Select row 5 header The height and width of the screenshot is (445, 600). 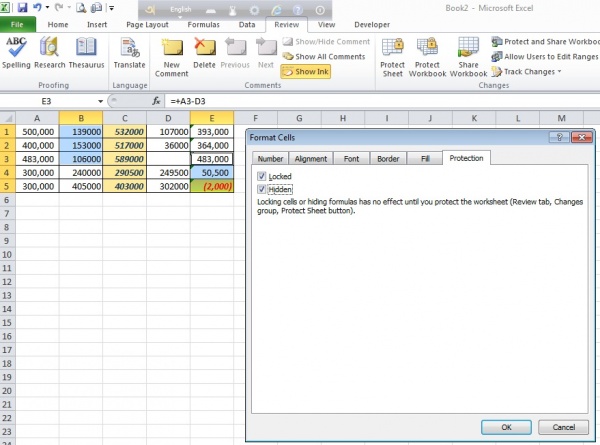coord(7,186)
